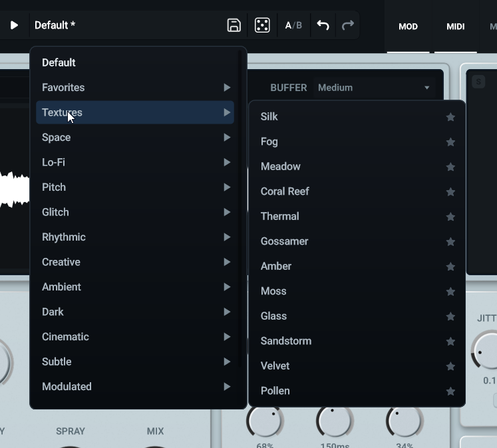Screen dimensions: 497x448
Task: Star the Fog preset
Action: coord(450,142)
